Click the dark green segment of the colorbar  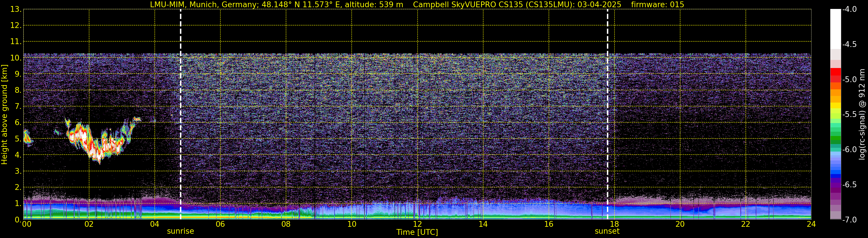pos(835,142)
